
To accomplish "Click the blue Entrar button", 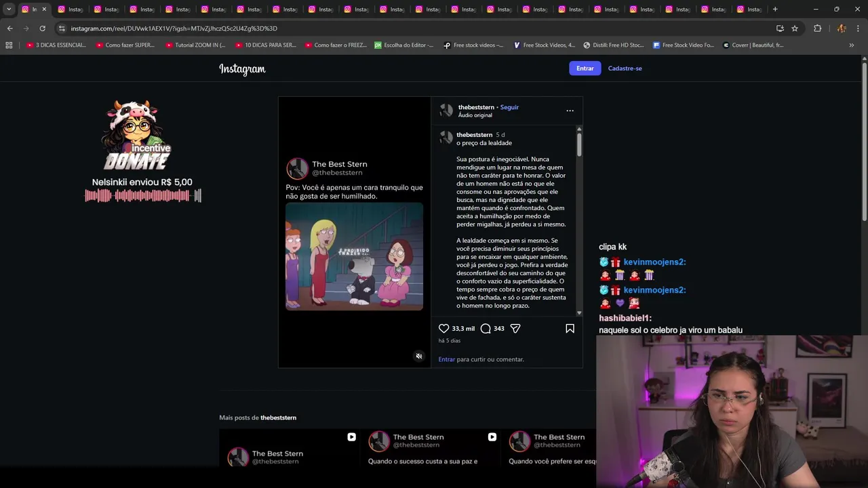I will [x=585, y=68].
